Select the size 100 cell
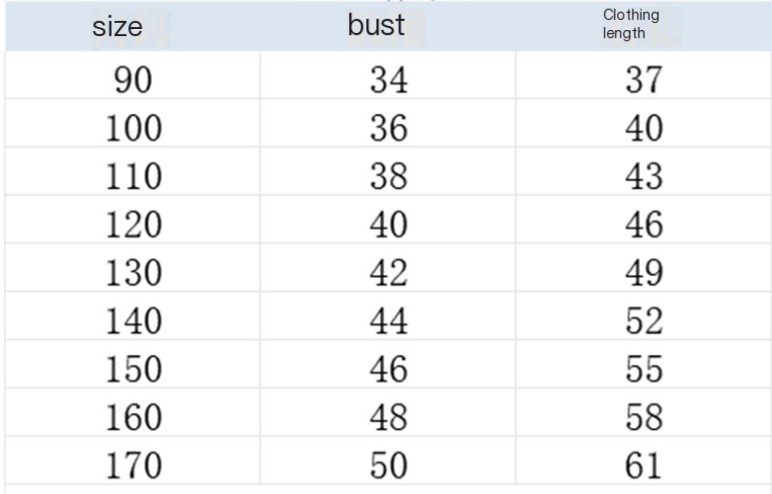The image size is (772, 494). (x=133, y=129)
